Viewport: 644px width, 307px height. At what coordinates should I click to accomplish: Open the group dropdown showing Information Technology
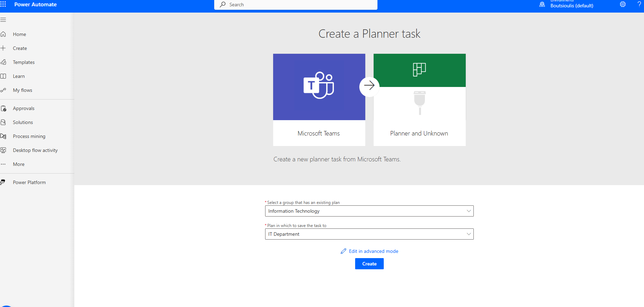click(x=369, y=211)
